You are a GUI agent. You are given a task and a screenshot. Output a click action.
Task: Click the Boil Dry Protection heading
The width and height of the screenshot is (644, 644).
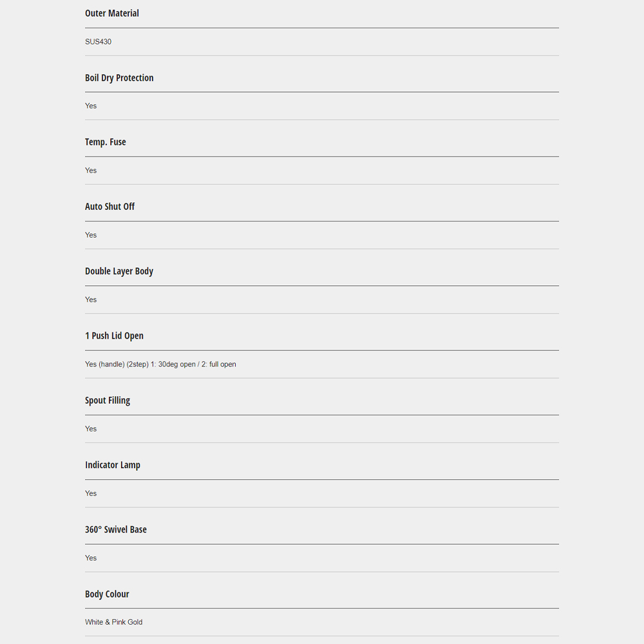119,78
